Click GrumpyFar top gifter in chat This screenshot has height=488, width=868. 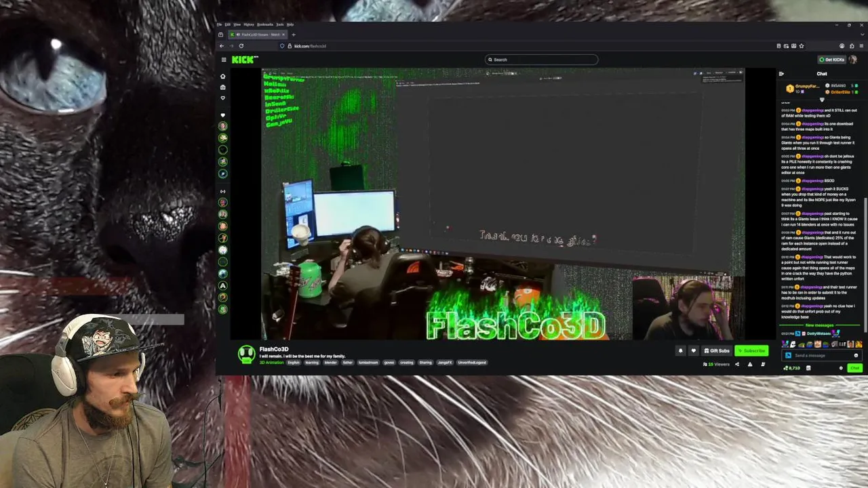click(x=804, y=89)
